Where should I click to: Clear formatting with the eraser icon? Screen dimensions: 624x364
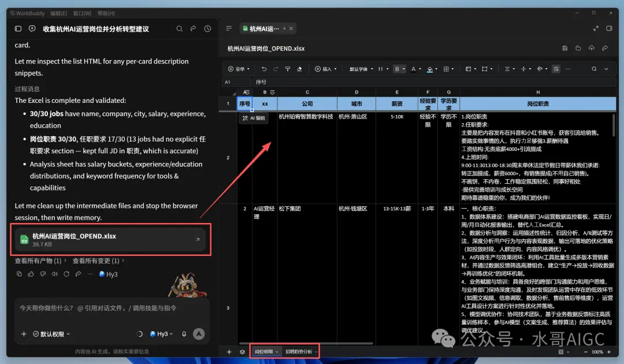300,69
